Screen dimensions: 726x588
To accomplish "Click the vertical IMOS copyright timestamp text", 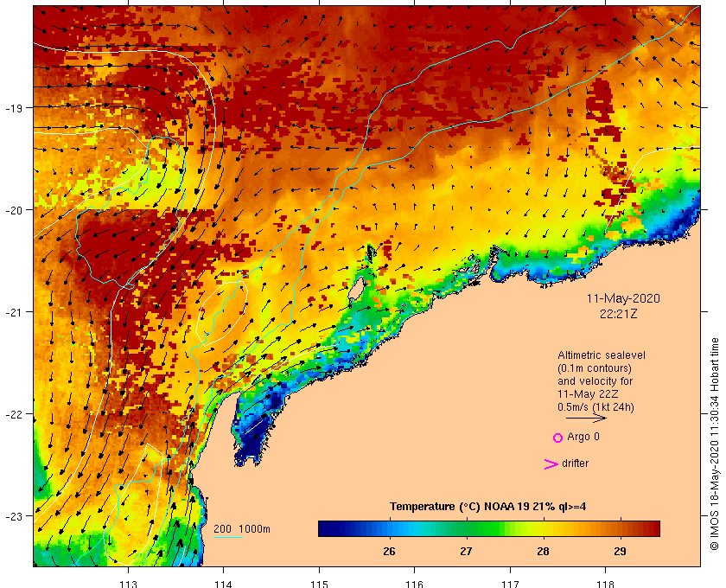I will tap(714, 444).
